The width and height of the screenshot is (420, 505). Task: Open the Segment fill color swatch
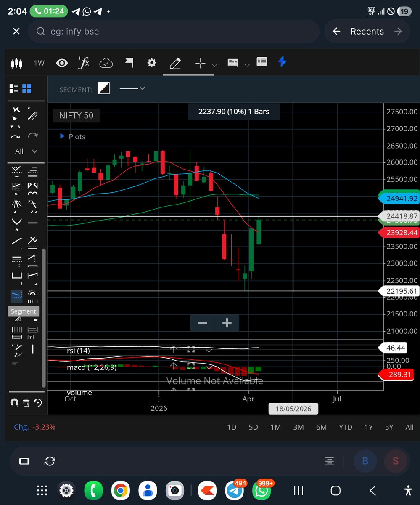click(x=104, y=88)
